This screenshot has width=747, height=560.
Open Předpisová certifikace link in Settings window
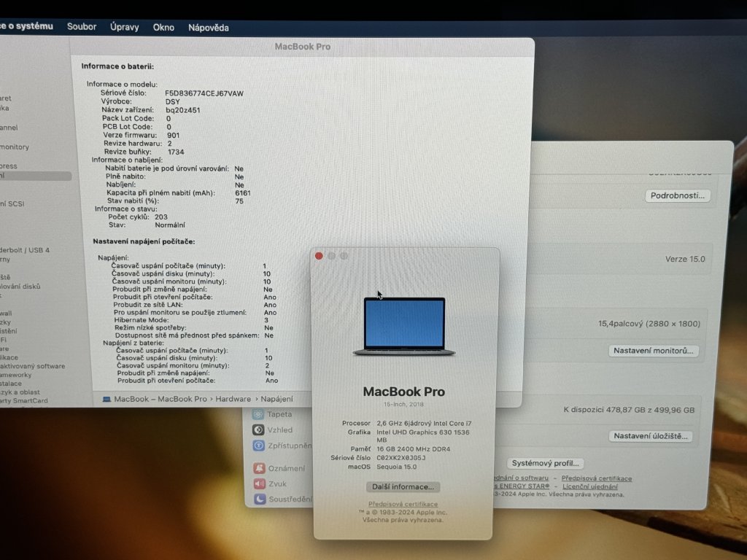(597, 478)
